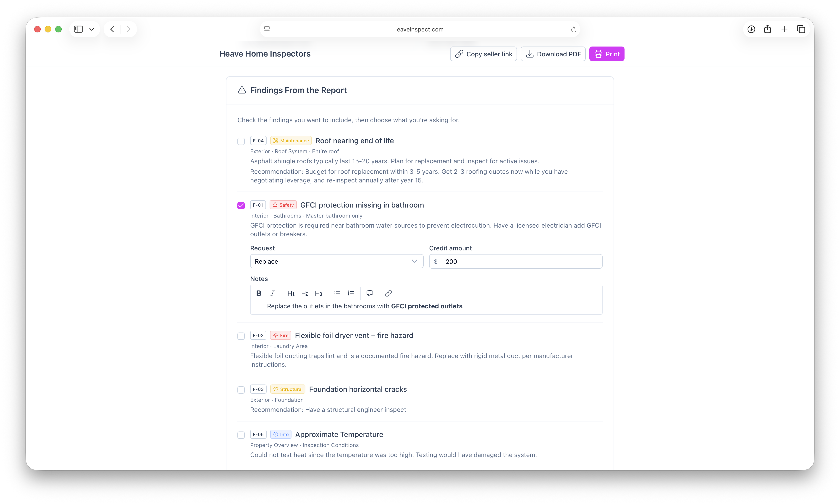Check the Flexible foil dryer vent finding
Screen dimensions: 840x504
point(241,336)
